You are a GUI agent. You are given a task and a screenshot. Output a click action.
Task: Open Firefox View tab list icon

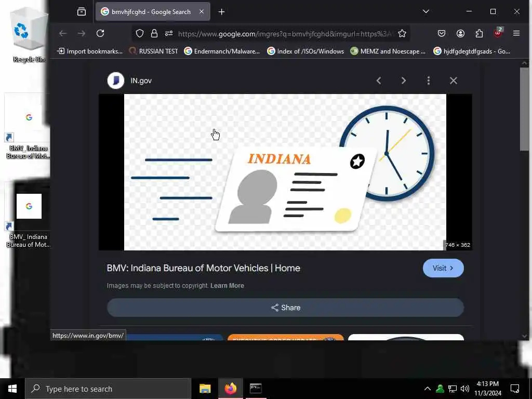pos(82,11)
